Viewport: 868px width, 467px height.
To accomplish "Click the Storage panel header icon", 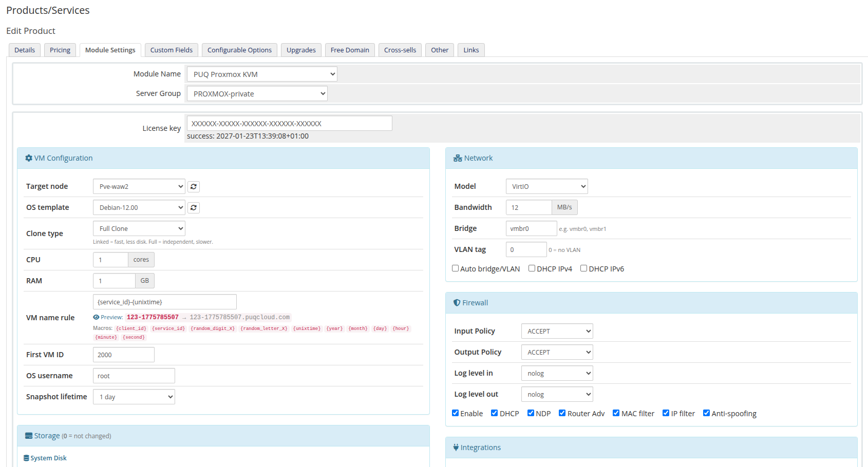I will [x=29, y=435].
